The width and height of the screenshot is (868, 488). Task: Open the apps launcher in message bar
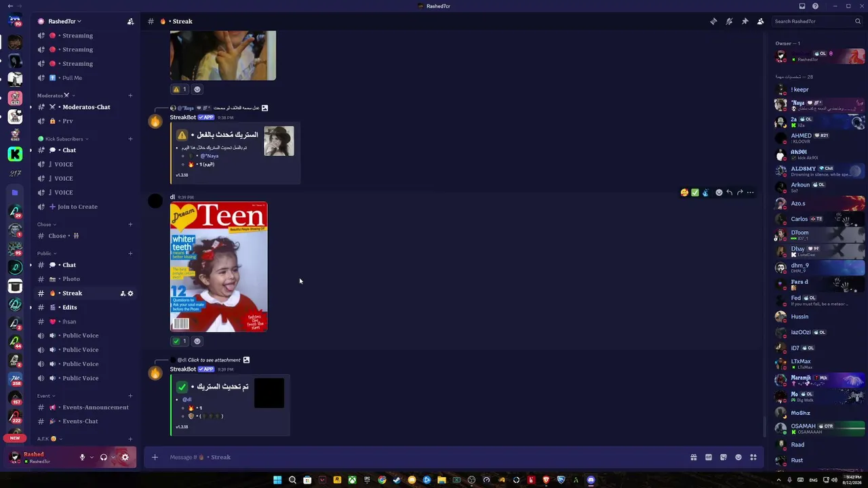tap(753, 457)
